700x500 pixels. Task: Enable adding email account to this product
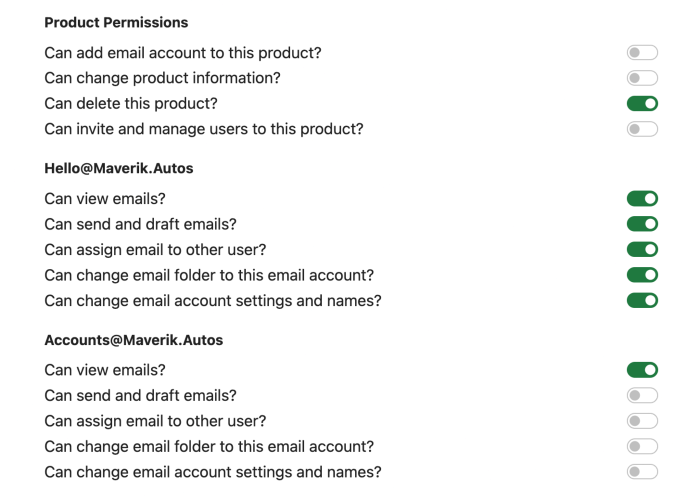coord(642,53)
